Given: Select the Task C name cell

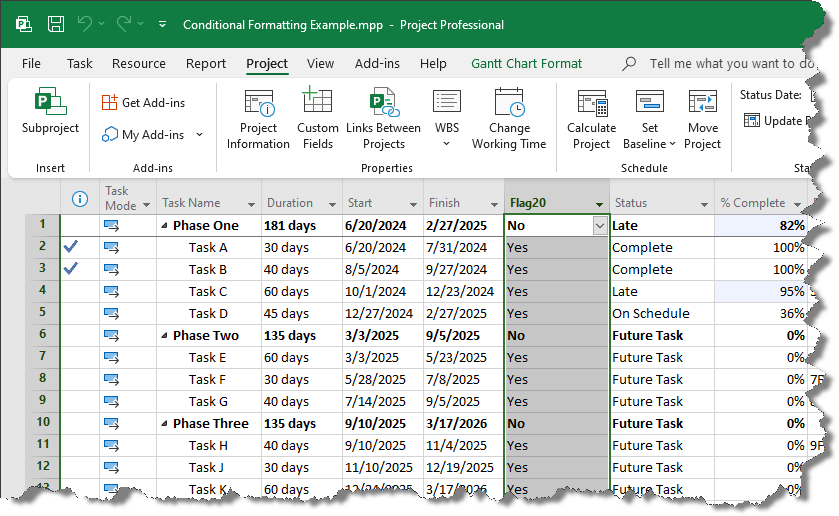Looking at the screenshot, I should pos(209,292).
